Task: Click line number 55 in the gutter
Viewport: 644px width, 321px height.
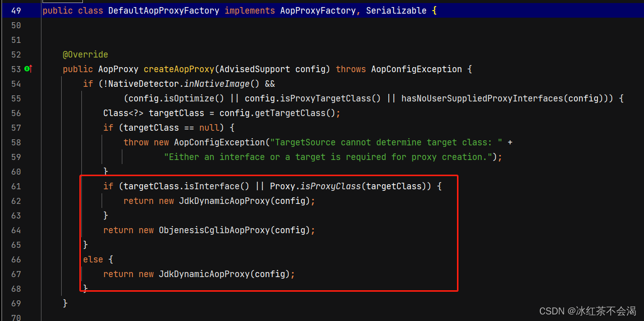Action: point(16,98)
